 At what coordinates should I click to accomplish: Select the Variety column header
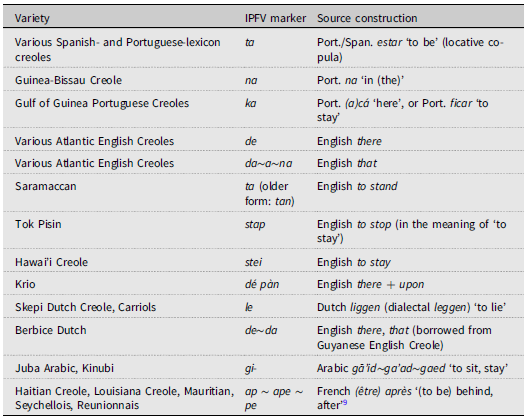[32, 18]
